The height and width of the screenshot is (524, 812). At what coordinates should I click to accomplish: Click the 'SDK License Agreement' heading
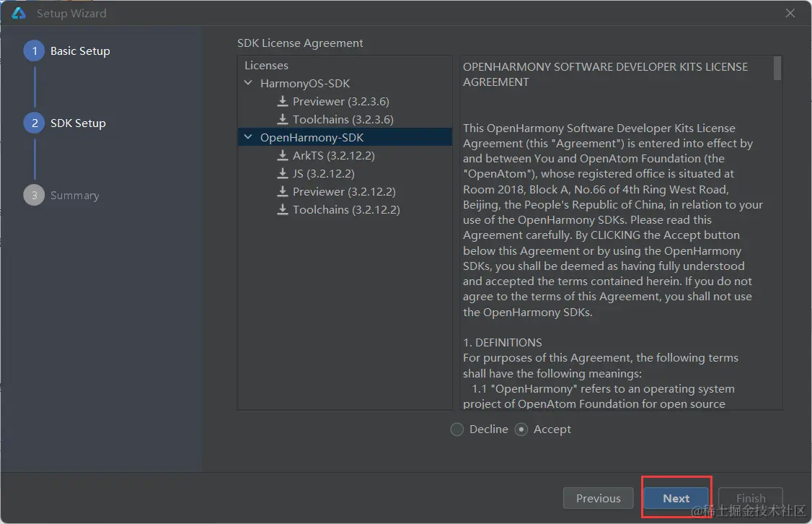pyautogui.click(x=300, y=43)
